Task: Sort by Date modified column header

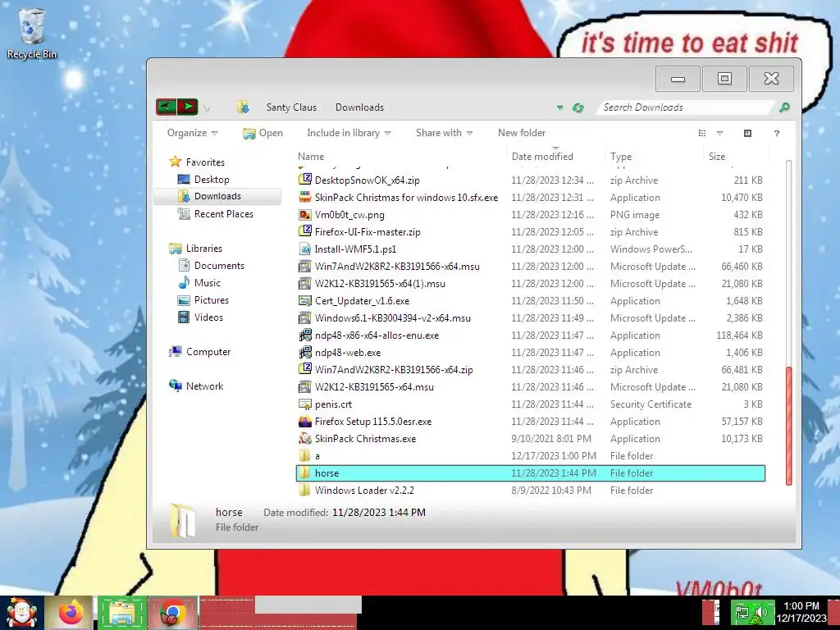Action: 542,157
